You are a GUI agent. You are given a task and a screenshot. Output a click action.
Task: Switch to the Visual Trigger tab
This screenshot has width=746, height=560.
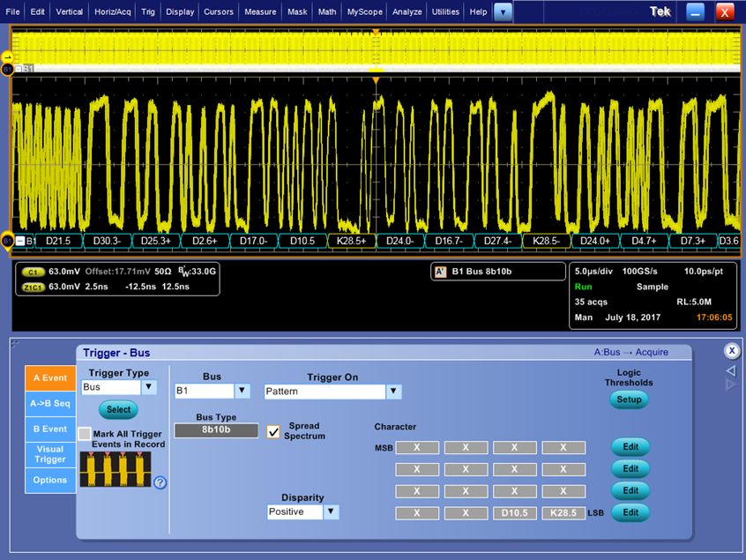tap(50, 453)
